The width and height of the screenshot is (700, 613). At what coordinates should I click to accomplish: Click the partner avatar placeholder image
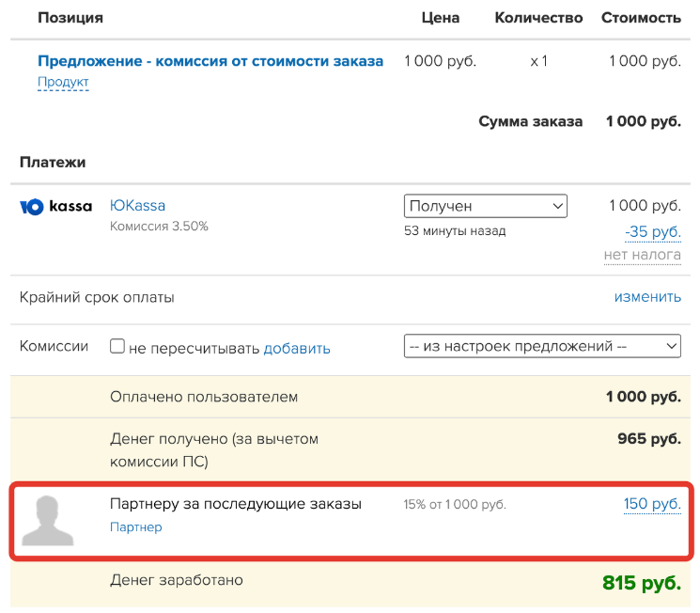(x=47, y=521)
